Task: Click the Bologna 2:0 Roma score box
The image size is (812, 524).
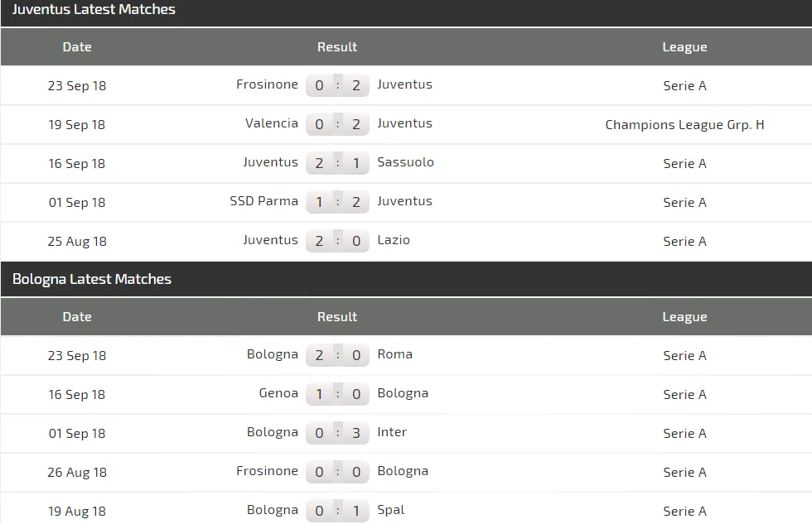Action: point(338,355)
